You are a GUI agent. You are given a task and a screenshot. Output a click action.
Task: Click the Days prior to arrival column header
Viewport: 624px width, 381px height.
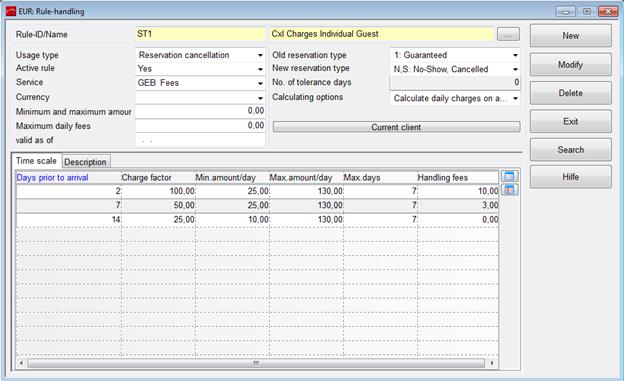coord(68,178)
